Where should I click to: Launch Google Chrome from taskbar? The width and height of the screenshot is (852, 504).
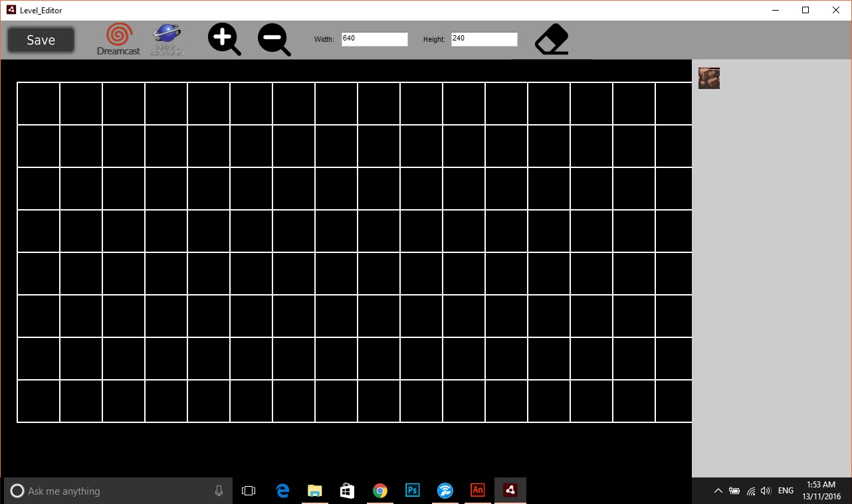click(x=379, y=491)
